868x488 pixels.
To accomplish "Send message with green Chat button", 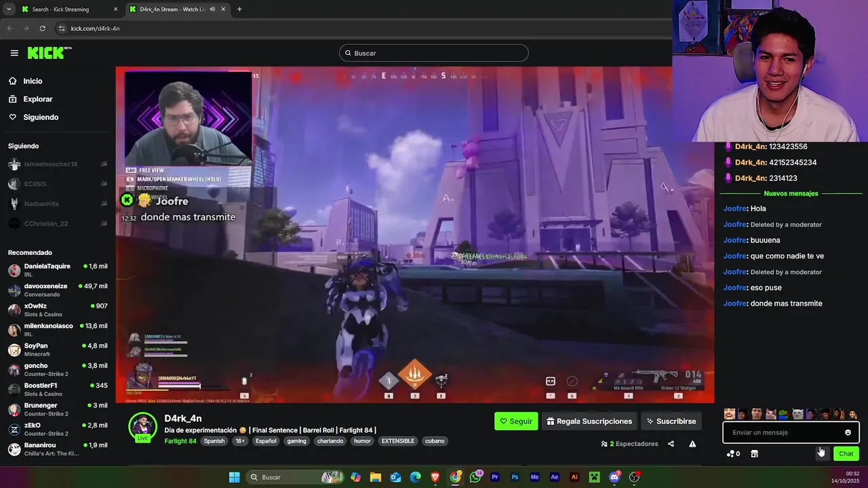I will [x=846, y=453].
